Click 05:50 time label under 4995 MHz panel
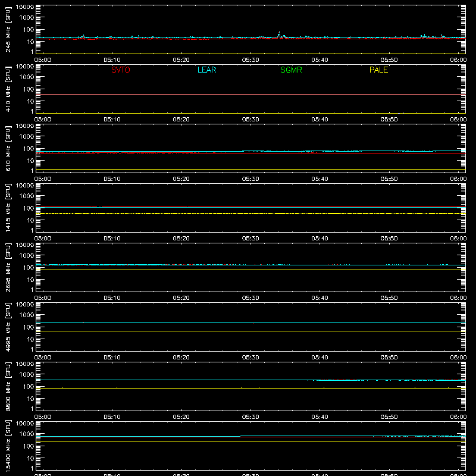476x476 pixels. (389, 358)
